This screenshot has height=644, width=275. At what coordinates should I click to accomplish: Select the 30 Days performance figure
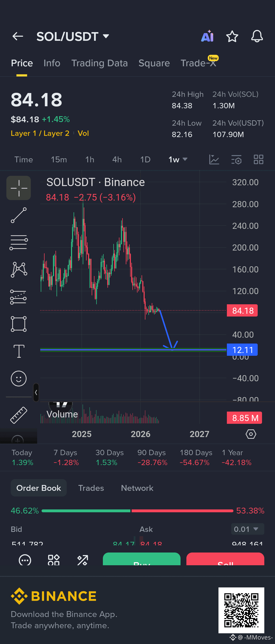click(109, 457)
